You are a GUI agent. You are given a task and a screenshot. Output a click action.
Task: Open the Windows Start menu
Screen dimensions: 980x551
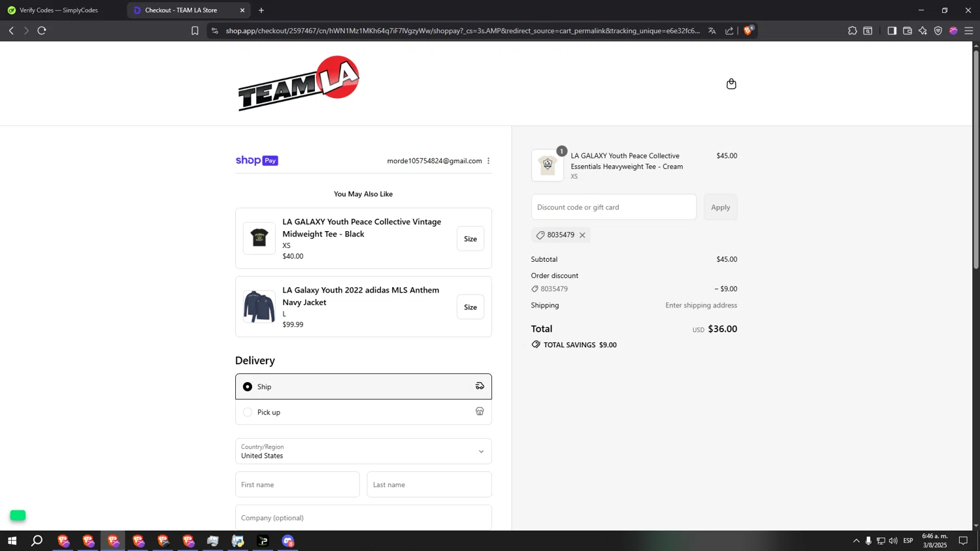[x=12, y=541]
